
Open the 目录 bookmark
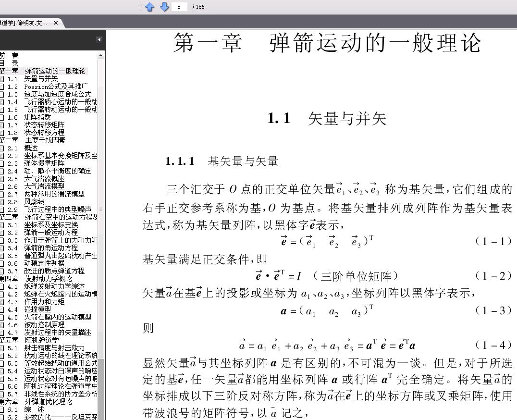click(x=9, y=63)
